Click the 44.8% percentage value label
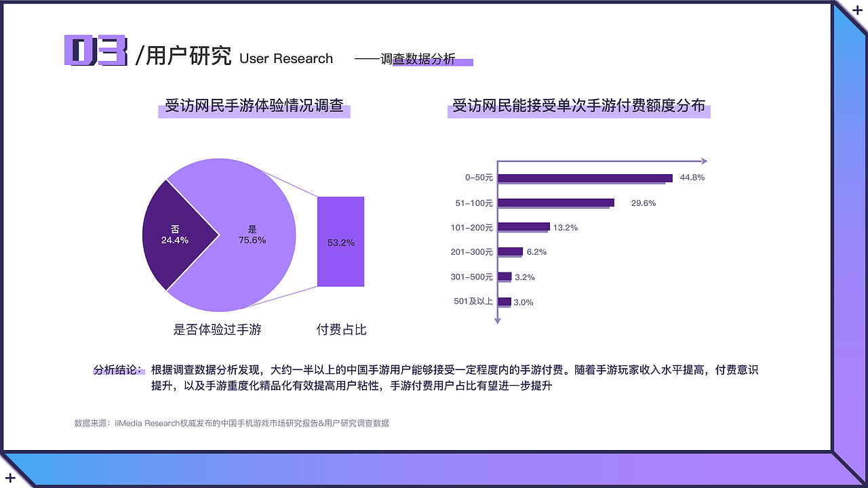Screen dimensions: 868x488 [692, 177]
